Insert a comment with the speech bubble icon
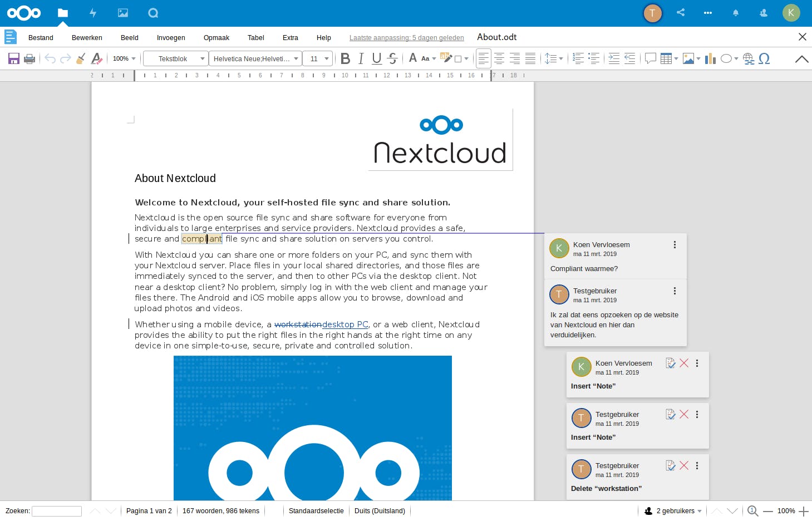The width and height of the screenshot is (812, 521). pos(650,58)
